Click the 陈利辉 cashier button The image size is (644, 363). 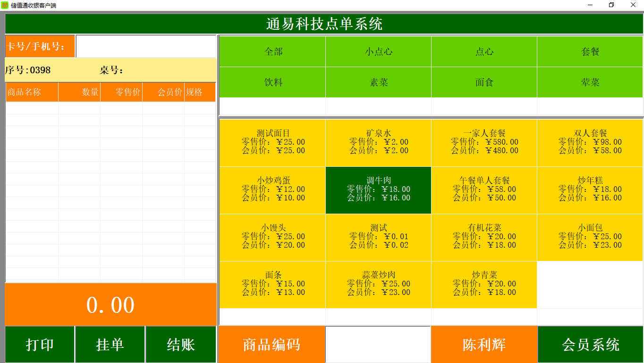pyautogui.click(x=484, y=345)
